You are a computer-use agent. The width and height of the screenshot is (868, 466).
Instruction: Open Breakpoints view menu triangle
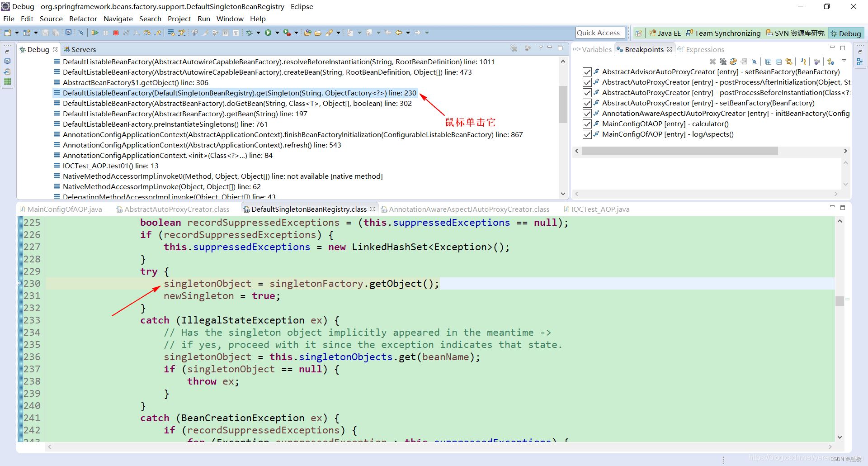click(844, 61)
